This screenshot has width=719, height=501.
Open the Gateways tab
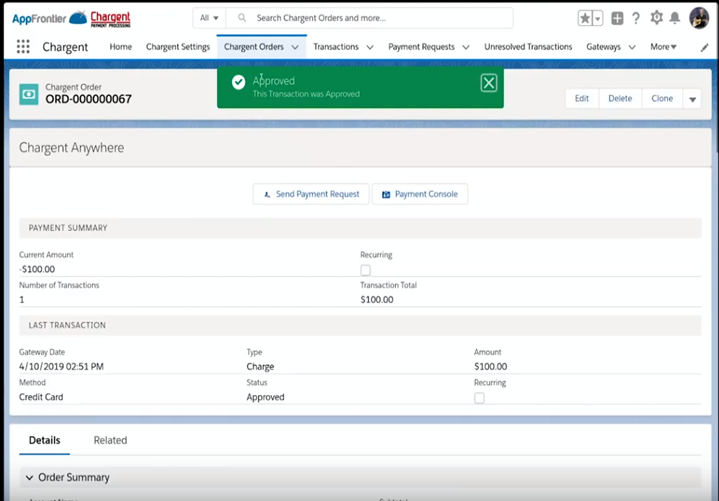coord(603,47)
